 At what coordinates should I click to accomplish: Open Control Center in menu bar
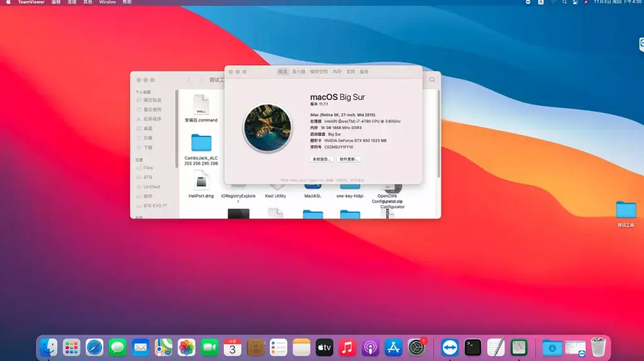tap(575, 2)
